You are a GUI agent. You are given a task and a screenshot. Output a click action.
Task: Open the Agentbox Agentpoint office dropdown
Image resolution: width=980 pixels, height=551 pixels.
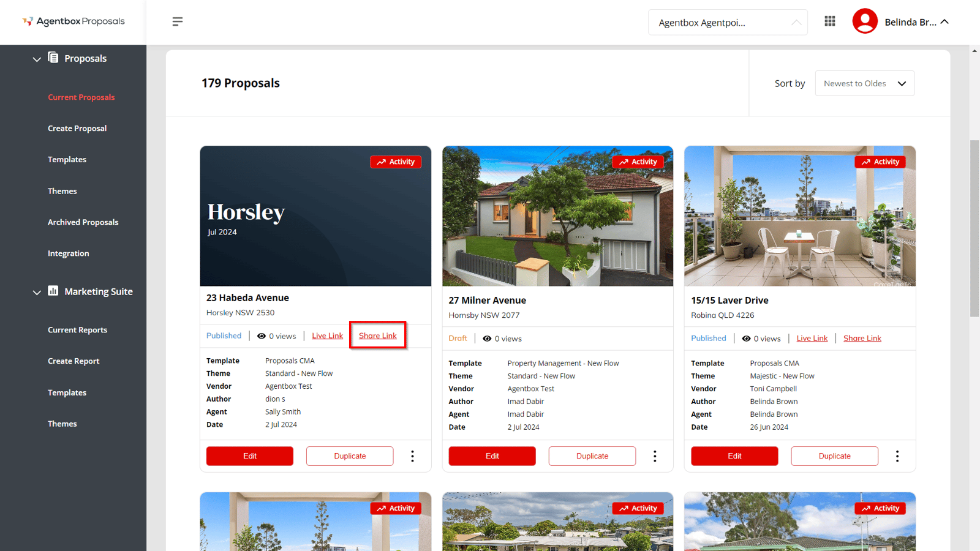click(728, 23)
